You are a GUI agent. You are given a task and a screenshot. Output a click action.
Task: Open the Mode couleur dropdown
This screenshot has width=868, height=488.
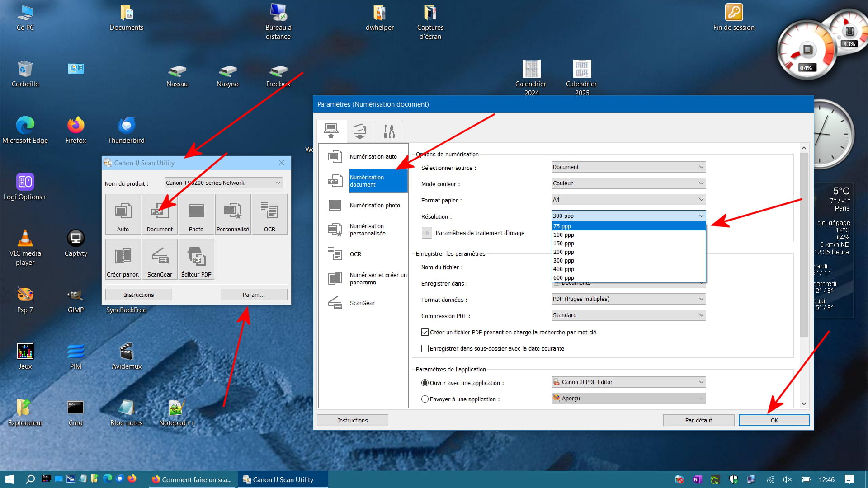(x=628, y=183)
